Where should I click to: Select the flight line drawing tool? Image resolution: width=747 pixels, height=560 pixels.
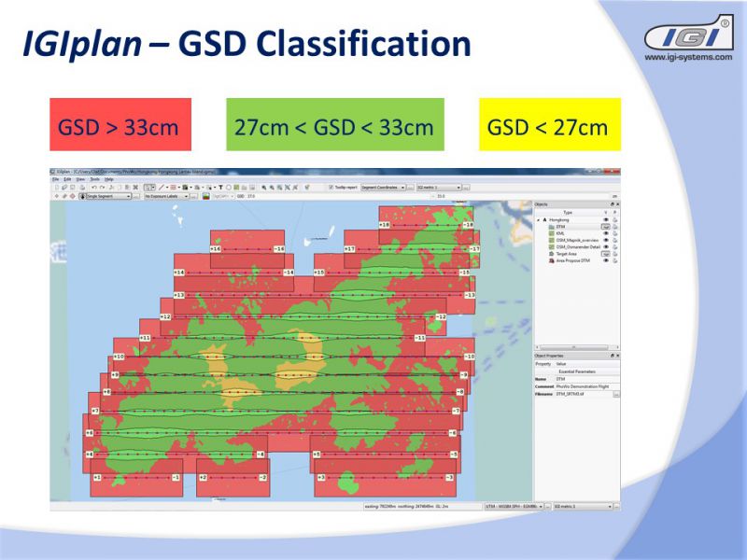coord(161,188)
